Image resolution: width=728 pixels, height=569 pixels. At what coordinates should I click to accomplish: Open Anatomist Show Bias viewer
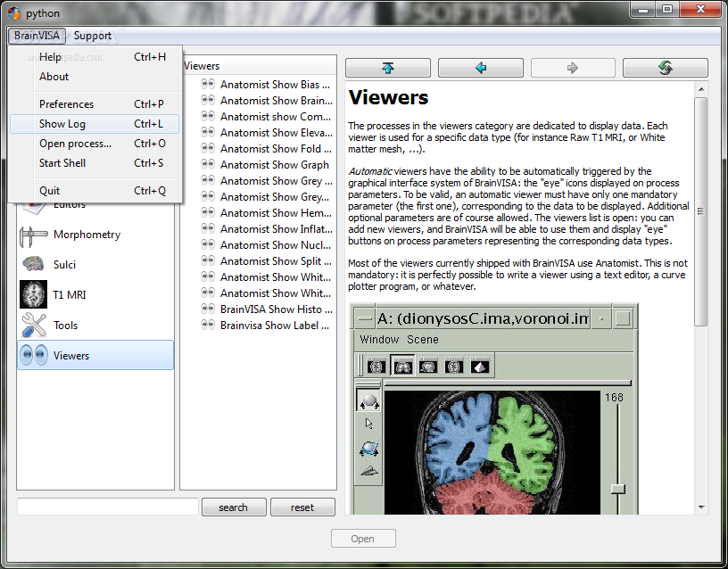point(275,85)
